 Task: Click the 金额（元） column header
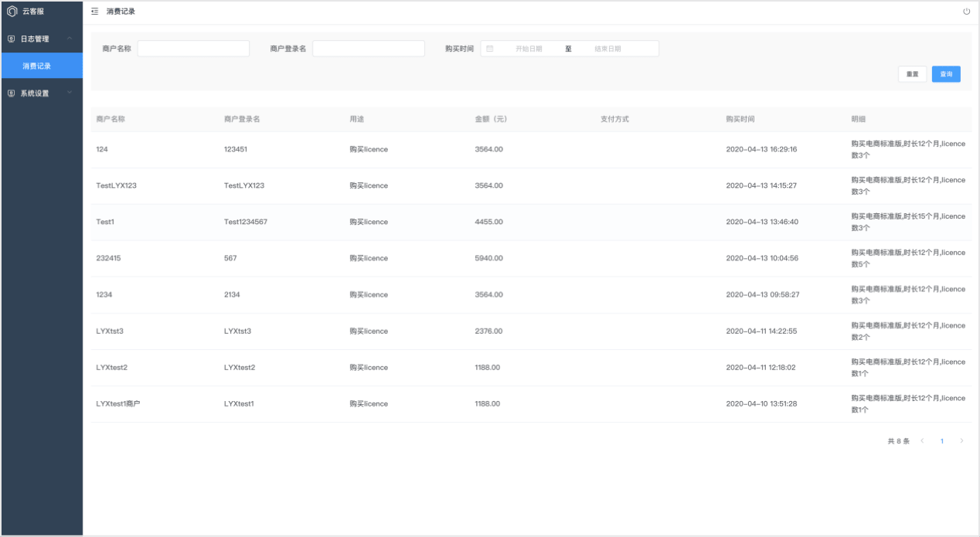tap(491, 120)
